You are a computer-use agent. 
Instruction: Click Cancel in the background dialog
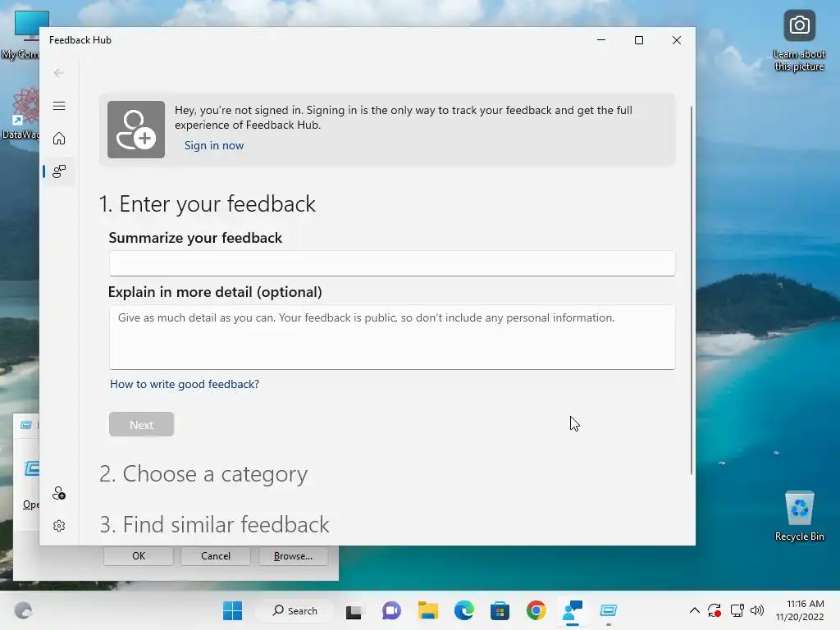click(216, 556)
